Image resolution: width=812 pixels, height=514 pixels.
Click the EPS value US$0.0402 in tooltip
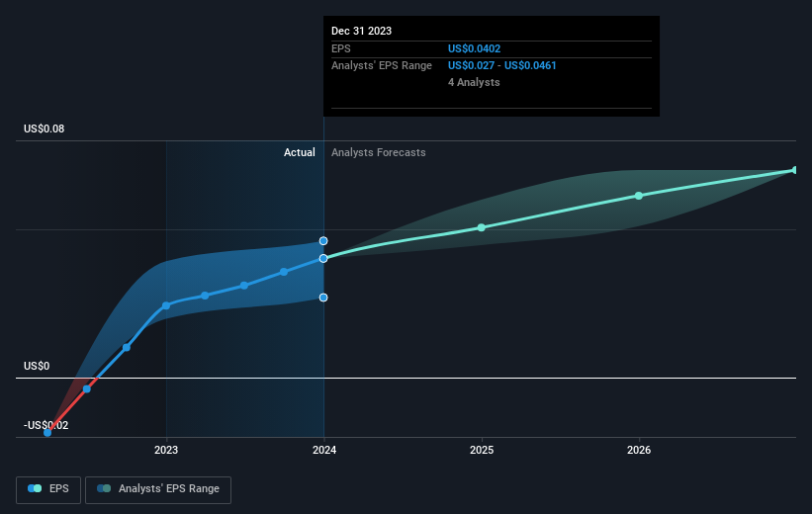pos(474,48)
